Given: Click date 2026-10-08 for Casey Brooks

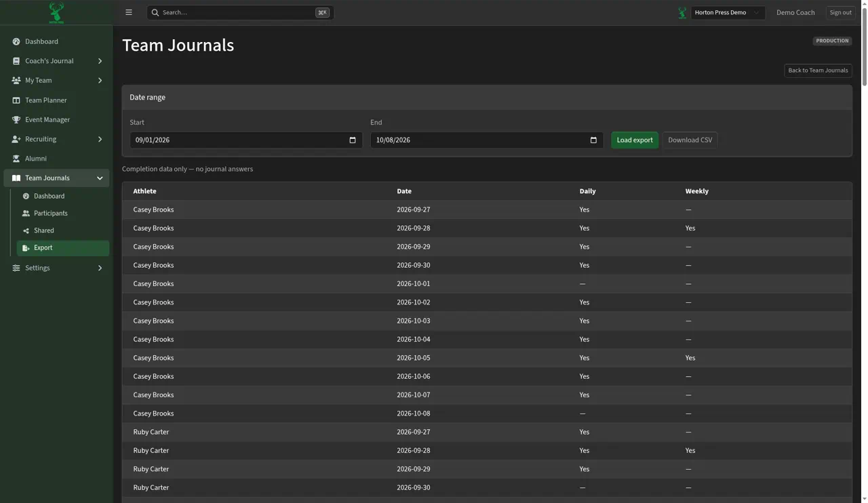Looking at the screenshot, I should coord(413,414).
